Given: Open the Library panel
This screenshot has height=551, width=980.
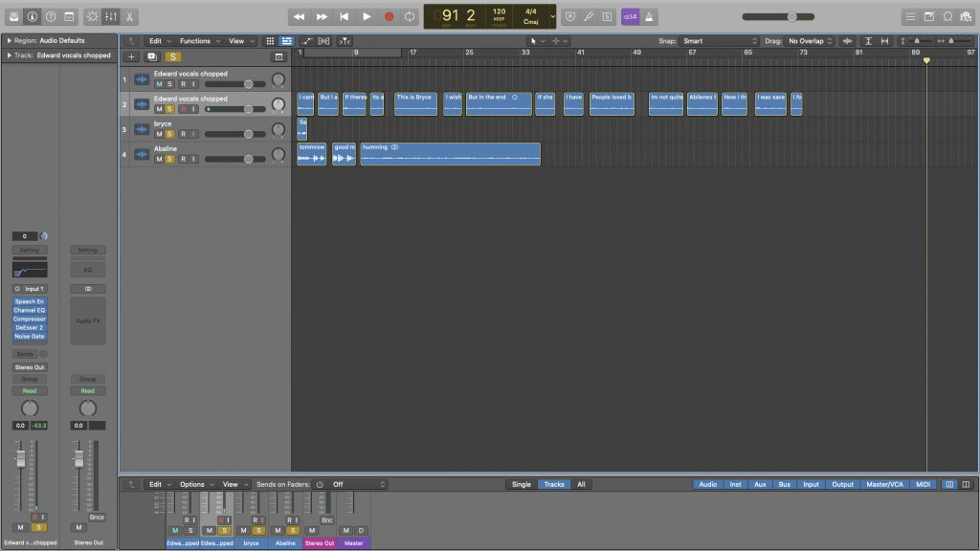Looking at the screenshot, I should (13, 17).
